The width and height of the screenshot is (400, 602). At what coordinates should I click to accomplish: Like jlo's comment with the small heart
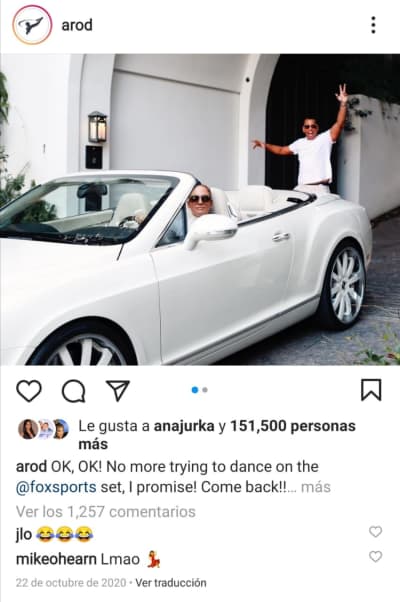(x=375, y=532)
